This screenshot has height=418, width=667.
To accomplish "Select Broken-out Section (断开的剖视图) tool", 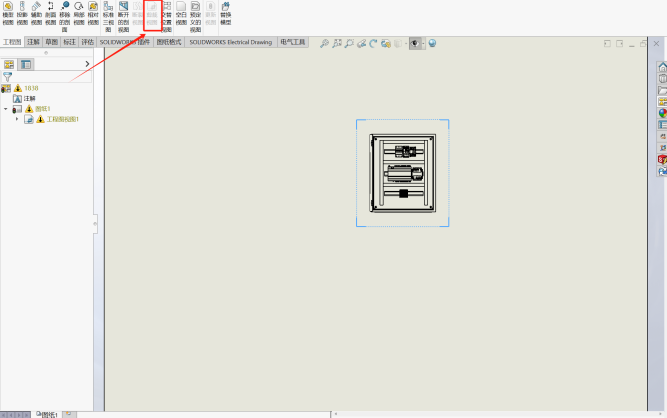I will (x=123, y=16).
